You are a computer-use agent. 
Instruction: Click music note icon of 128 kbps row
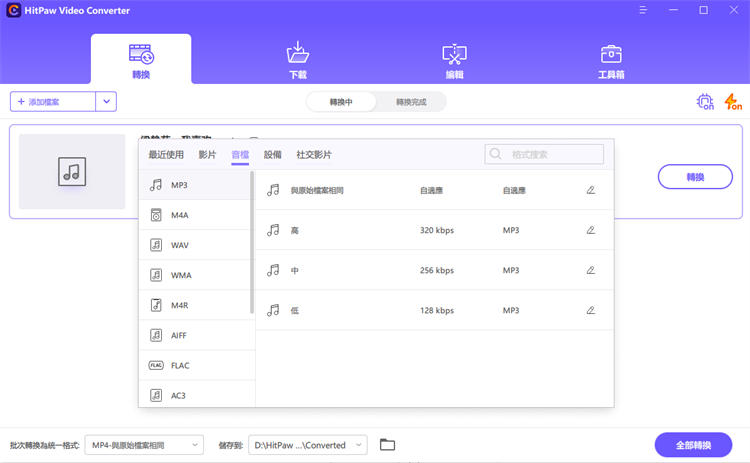[273, 310]
